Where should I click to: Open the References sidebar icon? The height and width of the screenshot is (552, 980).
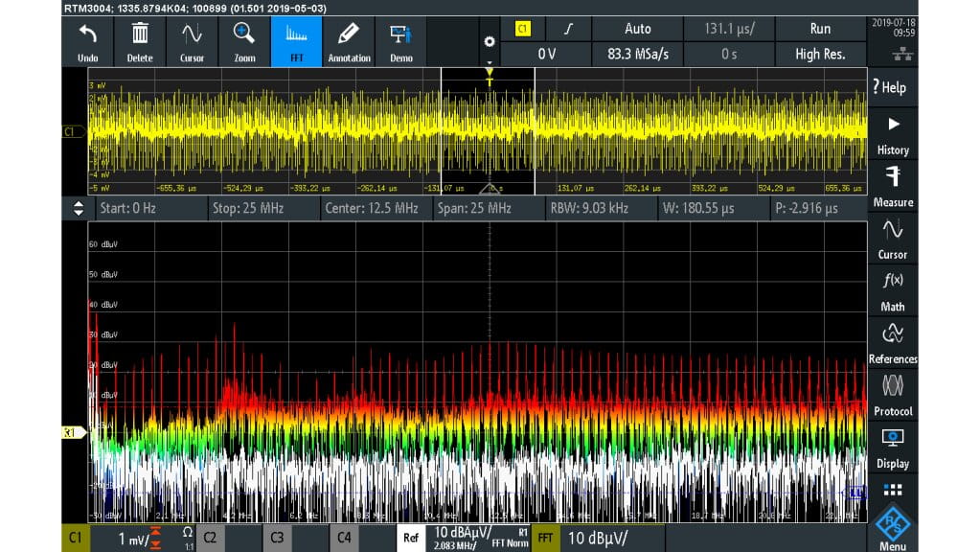pyautogui.click(x=892, y=342)
